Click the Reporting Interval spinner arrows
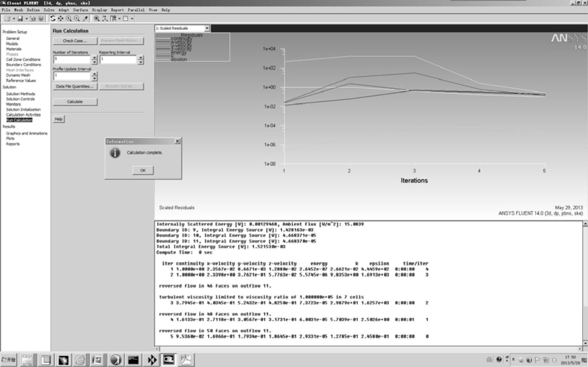 141,60
